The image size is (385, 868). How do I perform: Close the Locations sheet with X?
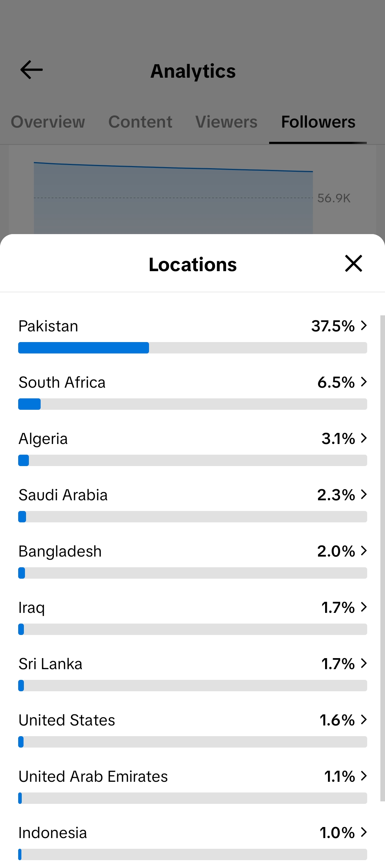click(354, 264)
